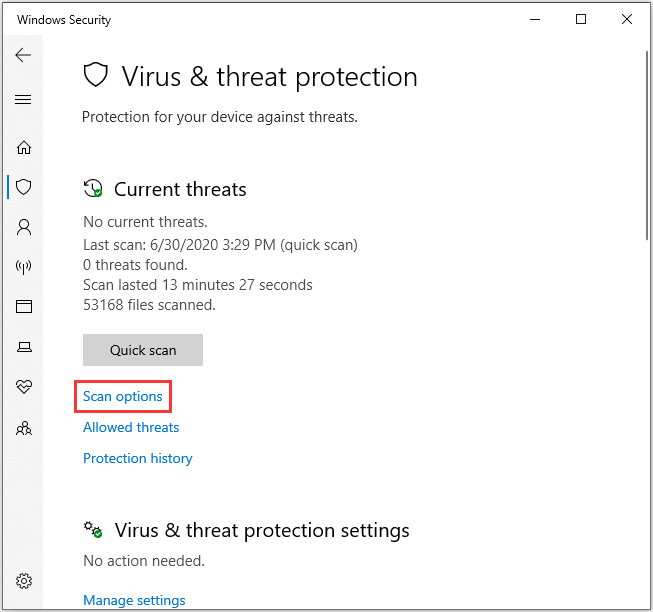Maximize the Windows Security window
The width and height of the screenshot is (653, 612).
tap(581, 19)
